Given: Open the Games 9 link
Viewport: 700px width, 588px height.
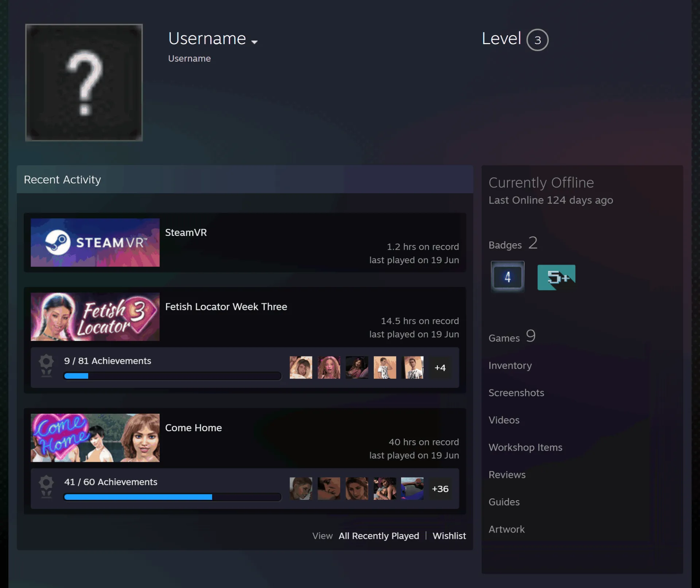Looking at the screenshot, I should [512, 336].
